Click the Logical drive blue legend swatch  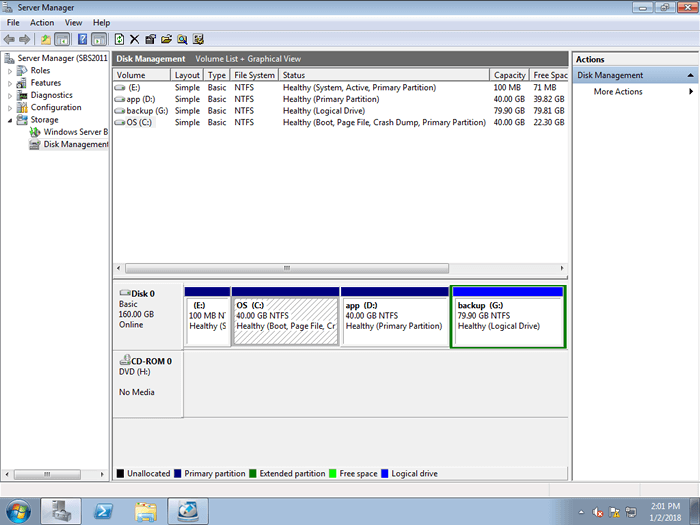point(385,474)
